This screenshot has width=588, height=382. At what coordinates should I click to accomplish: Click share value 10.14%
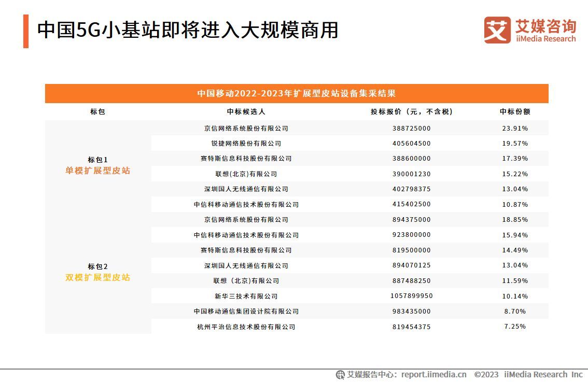tap(515, 296)
